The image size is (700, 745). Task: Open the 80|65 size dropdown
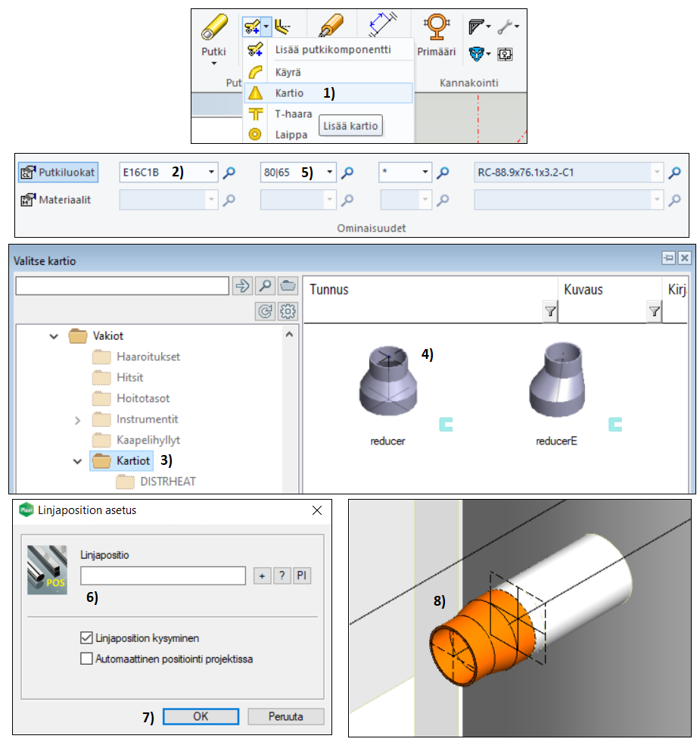pos(328,173)
